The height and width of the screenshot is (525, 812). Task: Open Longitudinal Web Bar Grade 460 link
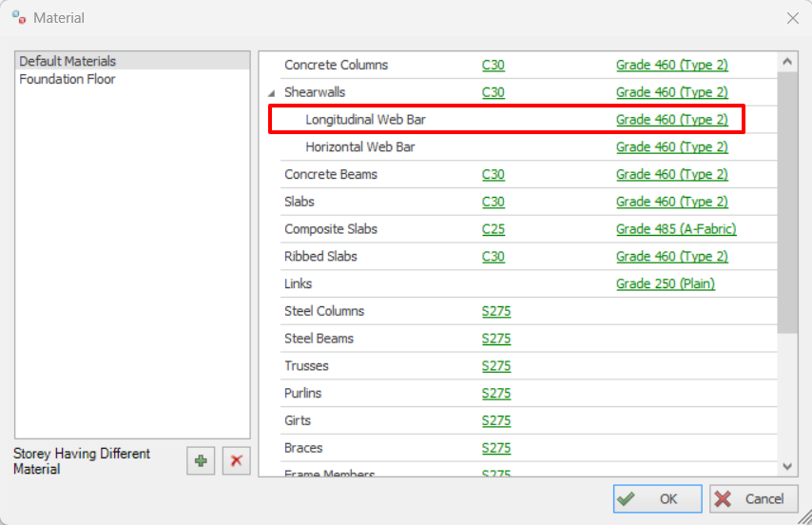[671, 120]
